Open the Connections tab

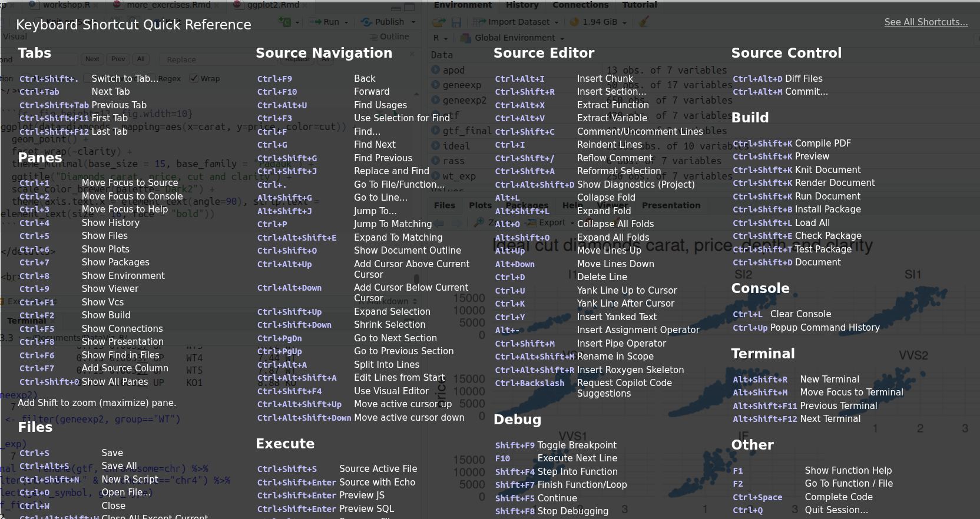tap(581, 5)
